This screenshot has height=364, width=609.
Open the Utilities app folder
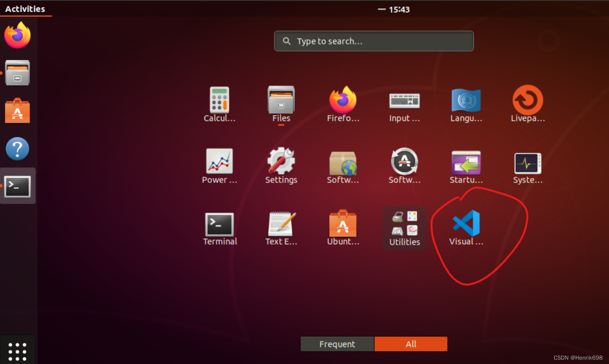pyautogui.click(x=405, y=228)
